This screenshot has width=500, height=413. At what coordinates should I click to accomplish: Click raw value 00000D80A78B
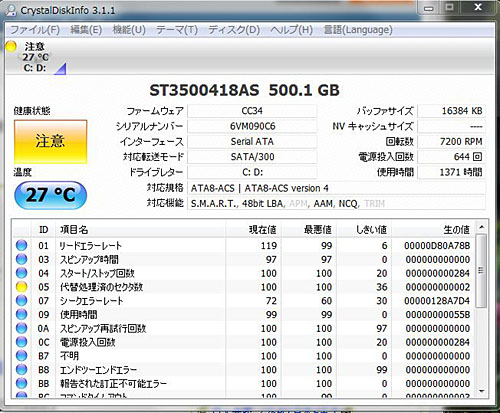click(x=437, y=246)
